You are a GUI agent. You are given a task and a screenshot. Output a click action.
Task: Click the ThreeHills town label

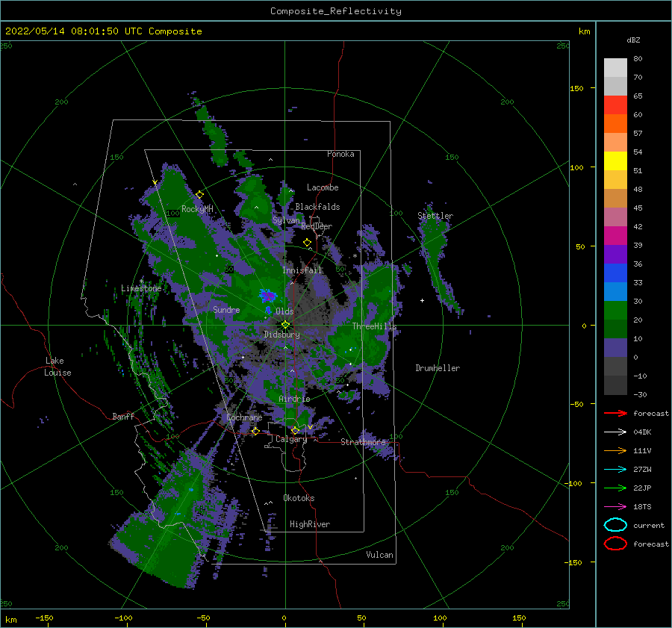tap(374, 326)
